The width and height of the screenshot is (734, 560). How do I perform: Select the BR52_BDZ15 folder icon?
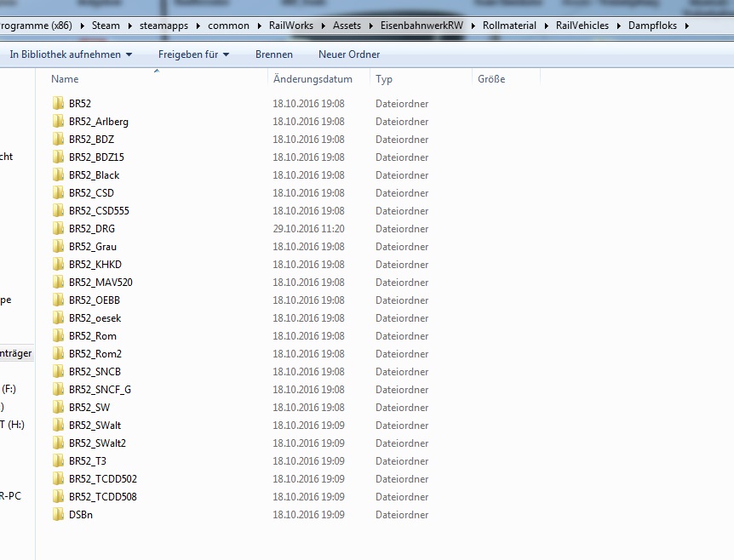coord(58,157)
